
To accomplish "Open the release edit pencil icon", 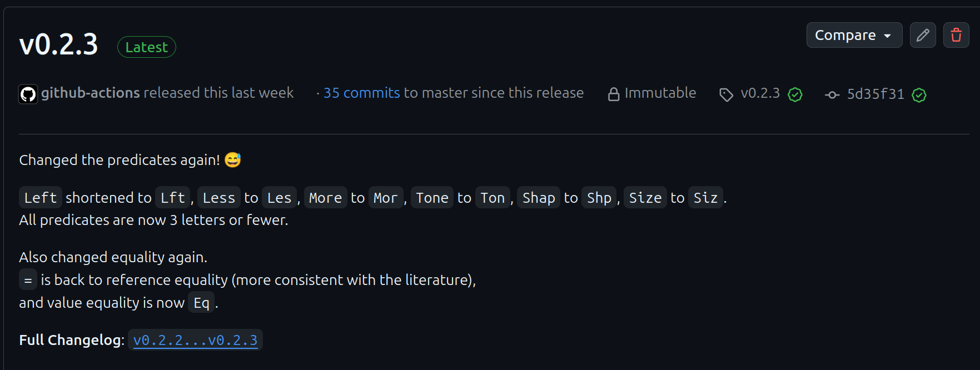I will click(x=923, y=35).
